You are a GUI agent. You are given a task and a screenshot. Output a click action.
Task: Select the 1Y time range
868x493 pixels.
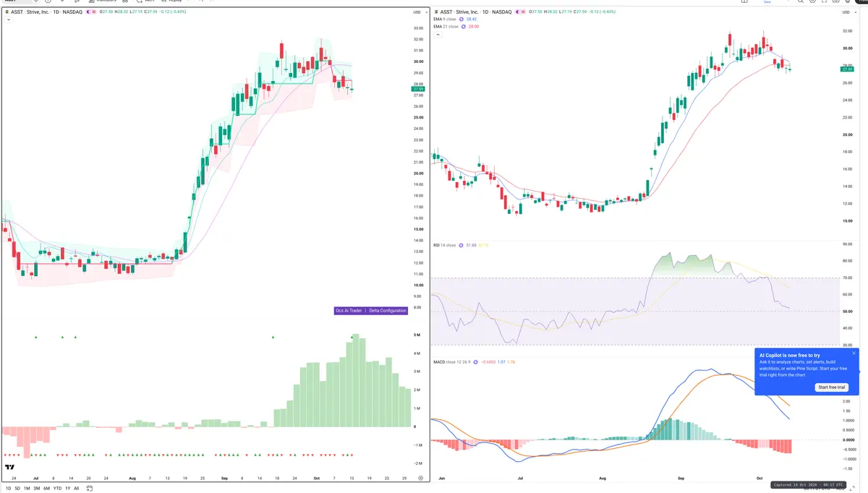point(68,488)
